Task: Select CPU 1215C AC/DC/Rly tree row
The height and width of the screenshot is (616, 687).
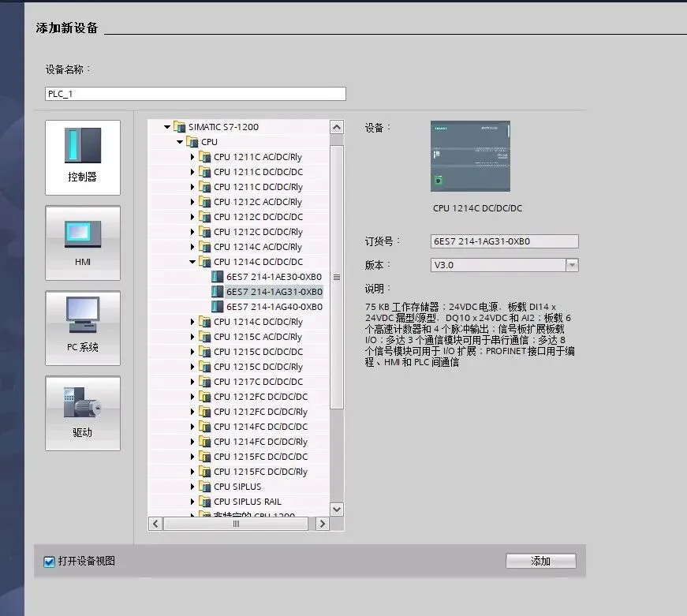Action: click(x=258, y=337)
